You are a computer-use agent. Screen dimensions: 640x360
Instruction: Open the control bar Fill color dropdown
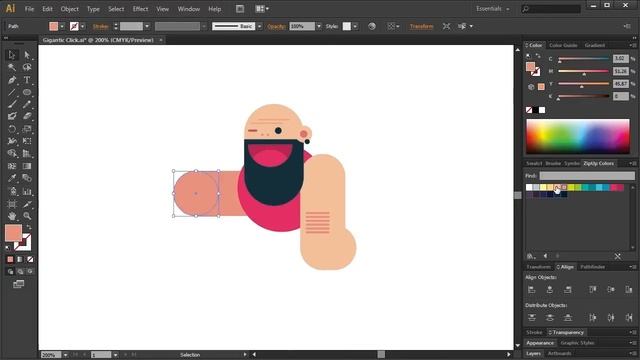62,27
